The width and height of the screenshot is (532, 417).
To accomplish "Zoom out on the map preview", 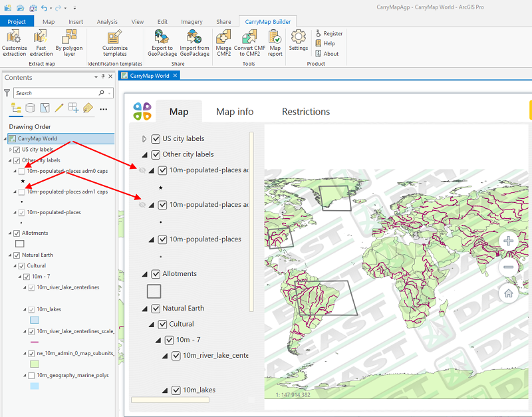I will [508, 267].
